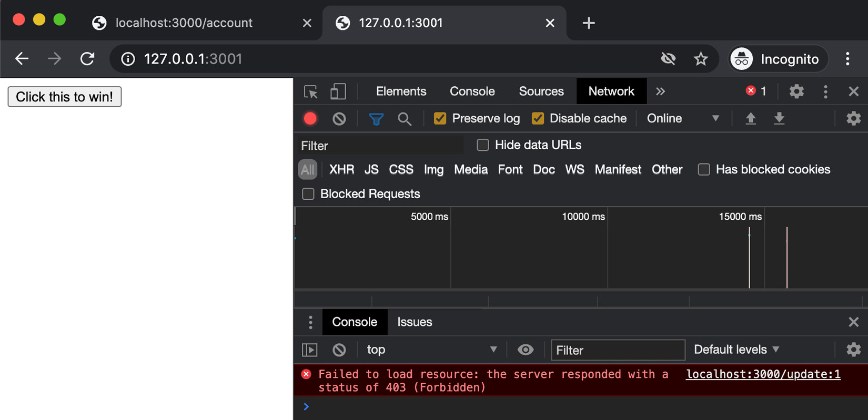This screenshot has height=420, width=868.
Task: Activate the inspect element picker tool
Action: coord(311,91)
